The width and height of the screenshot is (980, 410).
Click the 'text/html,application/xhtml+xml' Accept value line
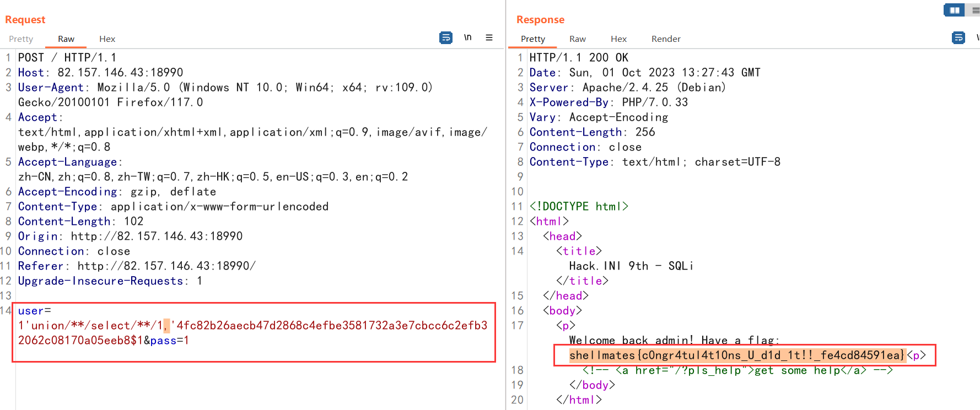[x=252, y=132]
